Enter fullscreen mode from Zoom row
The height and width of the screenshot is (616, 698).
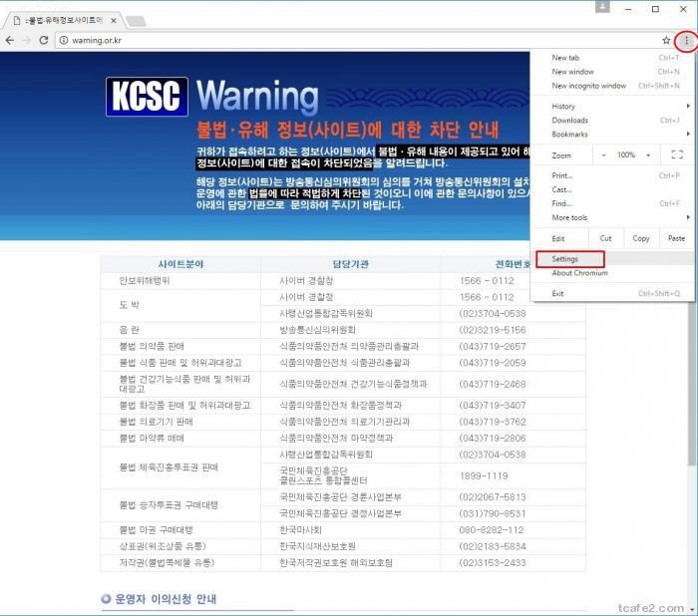pos(677,155)
